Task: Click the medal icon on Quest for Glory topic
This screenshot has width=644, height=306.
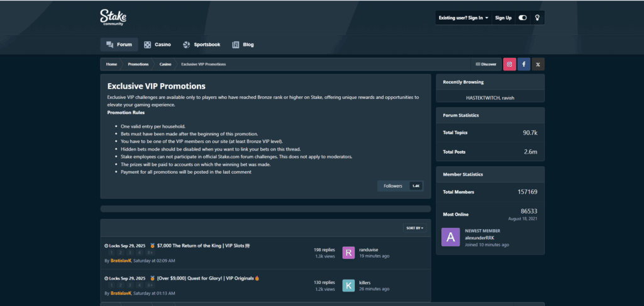Action: coord(152,278)
